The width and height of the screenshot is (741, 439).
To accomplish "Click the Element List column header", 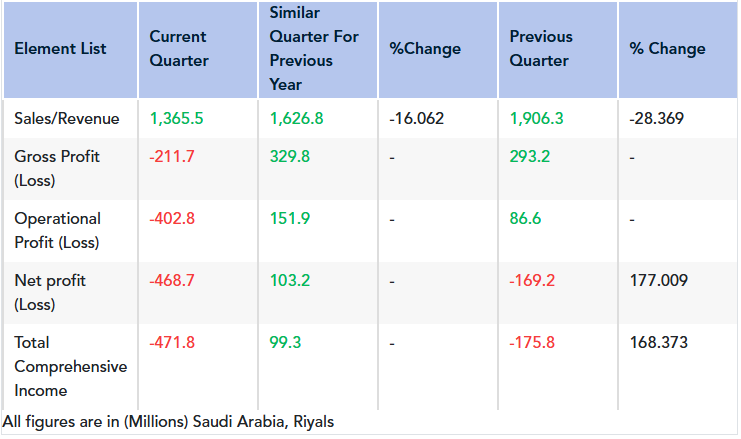I will click(x=60, y=49).
